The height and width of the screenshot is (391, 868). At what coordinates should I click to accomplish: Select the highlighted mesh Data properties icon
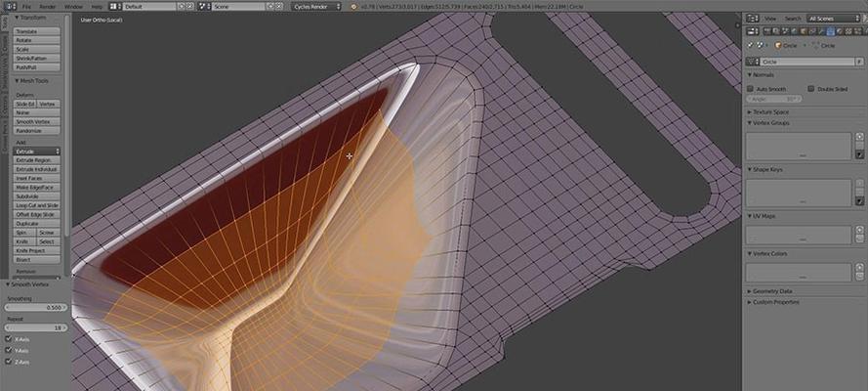coord(830,31)
